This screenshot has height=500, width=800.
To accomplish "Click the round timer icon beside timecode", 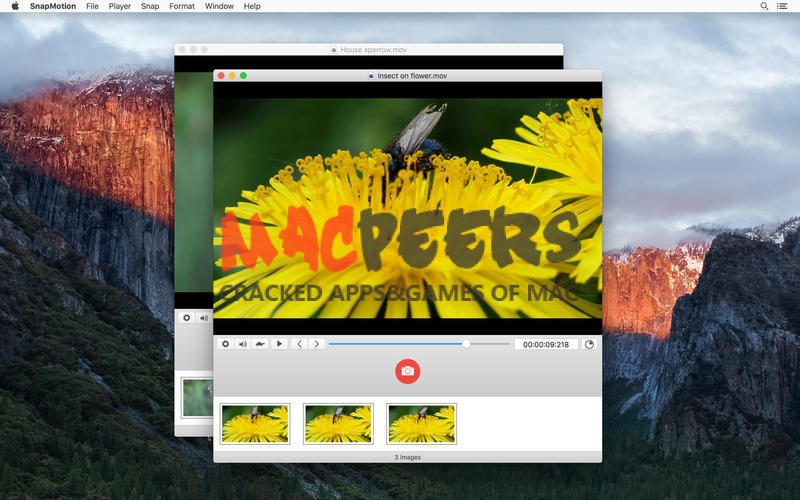I will tap(589, 344).
